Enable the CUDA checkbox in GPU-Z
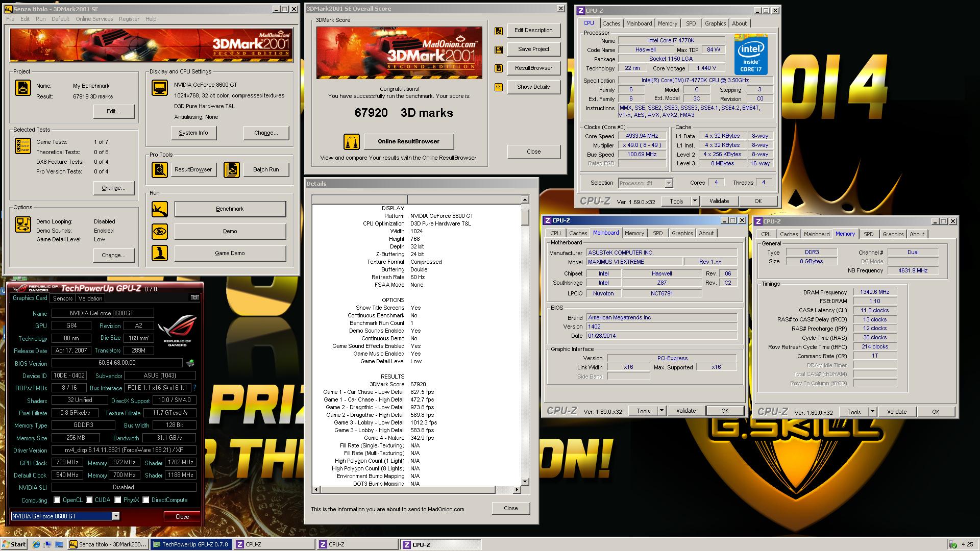The height and width of the screenshot is (551, 980). click(x=89, y=500)
